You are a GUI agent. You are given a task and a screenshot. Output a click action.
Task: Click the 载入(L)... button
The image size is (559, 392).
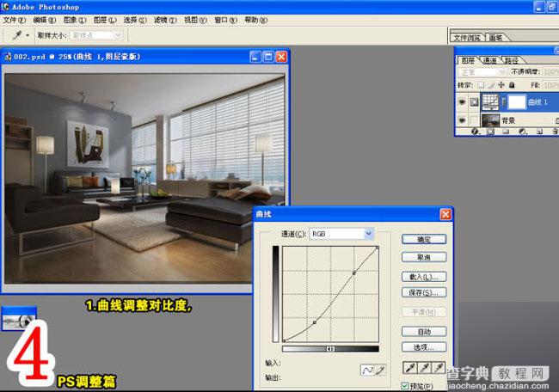point(424,277)
